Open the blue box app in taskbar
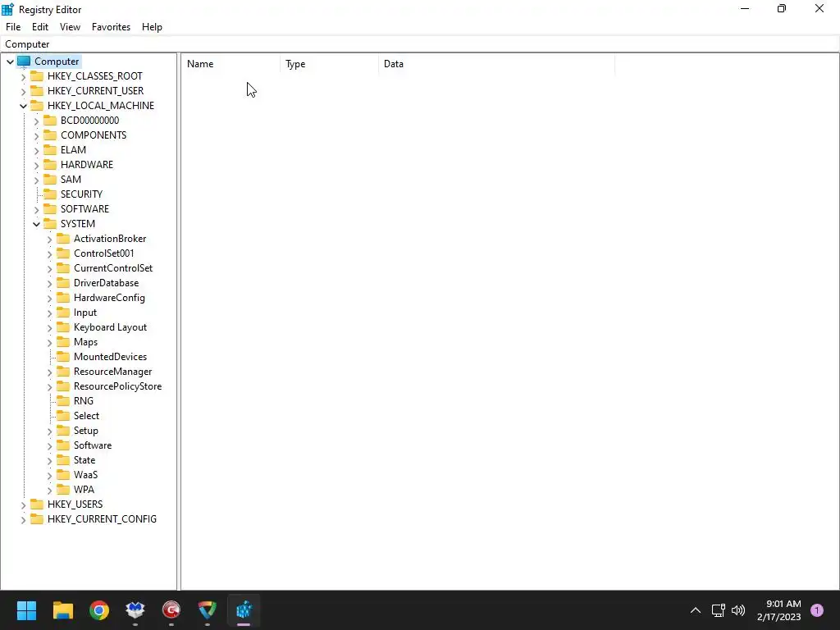Image resolution: width=840 pixels, height=630 pixels. tap(135, 610)
